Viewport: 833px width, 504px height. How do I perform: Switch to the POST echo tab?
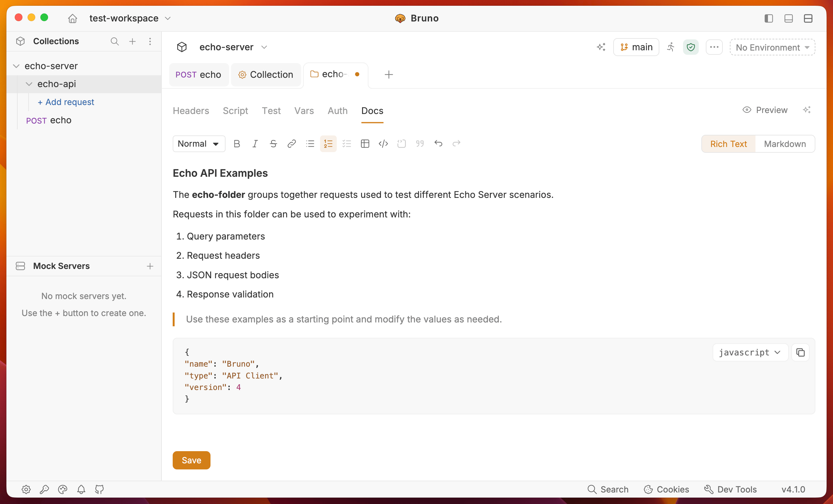tap(198, 75)
